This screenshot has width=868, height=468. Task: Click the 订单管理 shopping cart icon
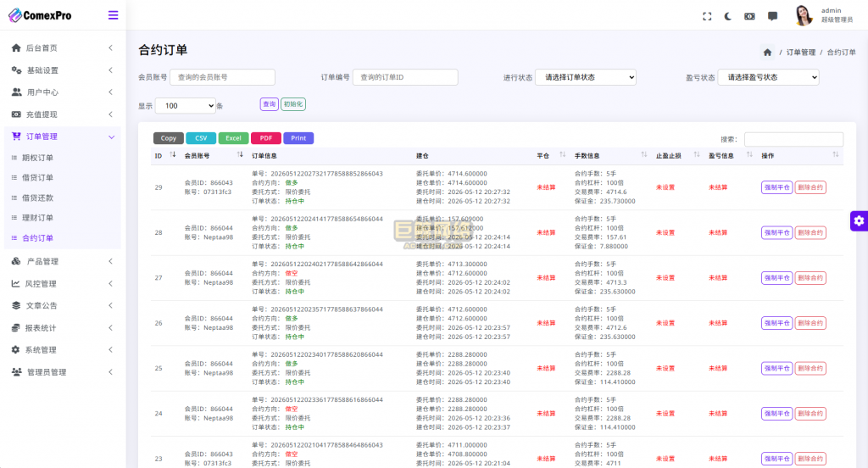(16, 136)
